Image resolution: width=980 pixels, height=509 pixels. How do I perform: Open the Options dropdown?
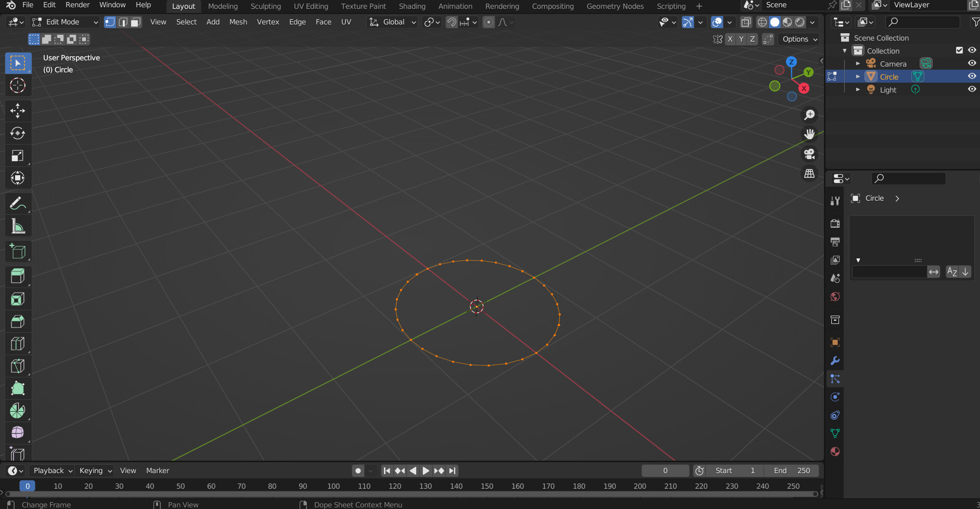[x=800, y=39]
